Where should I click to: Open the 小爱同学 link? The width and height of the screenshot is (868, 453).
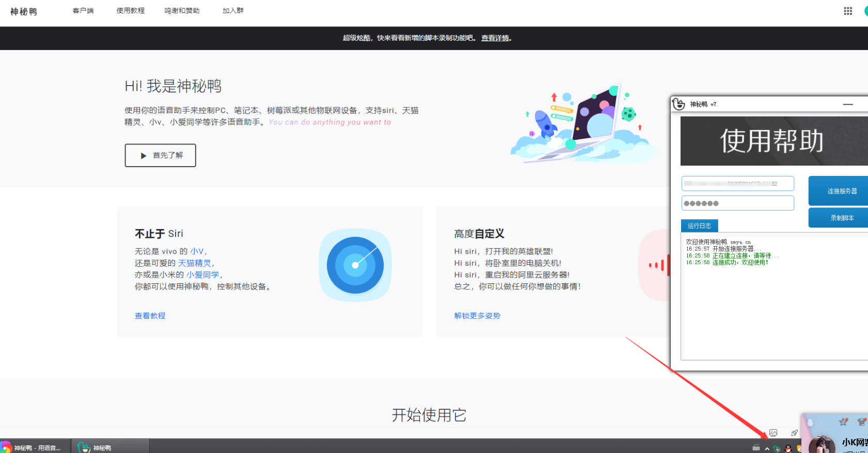[x=203, y=275]
